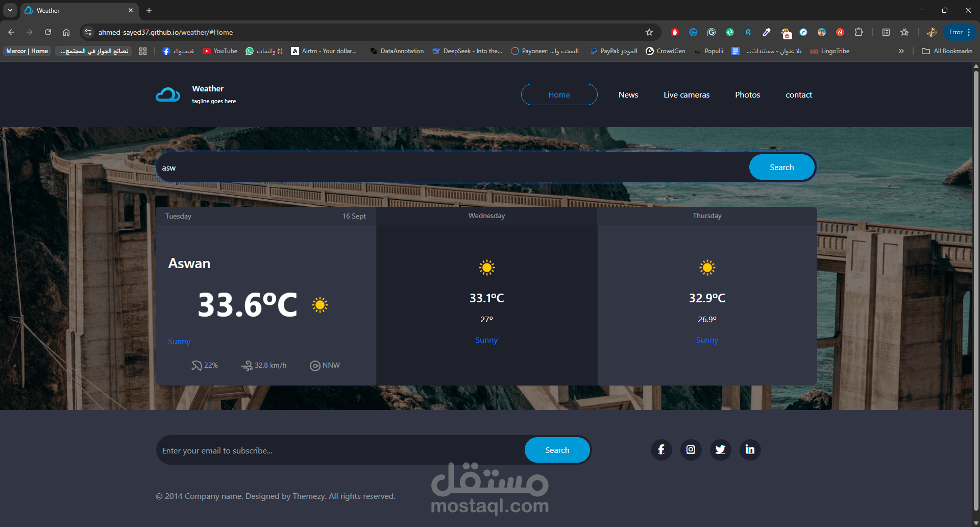Screen dimensions: 980x527
Task: Open the Facebook social icon in footer
Action: pos(661,450)
